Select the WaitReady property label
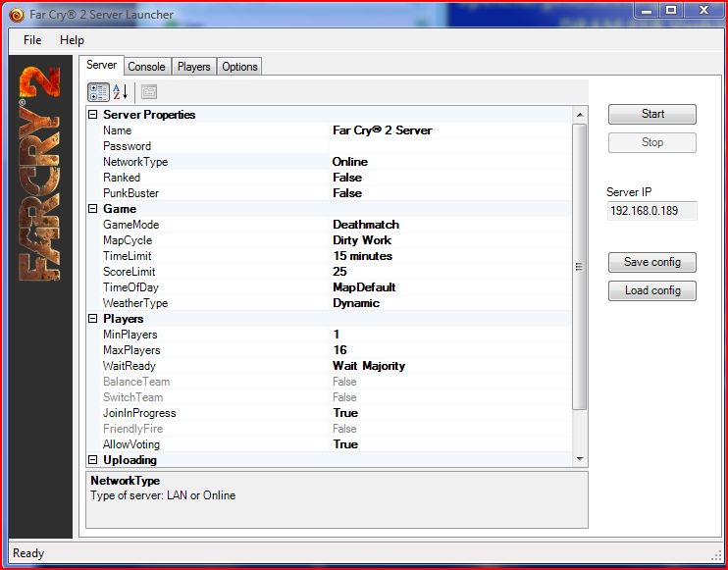 pos(130,366)
